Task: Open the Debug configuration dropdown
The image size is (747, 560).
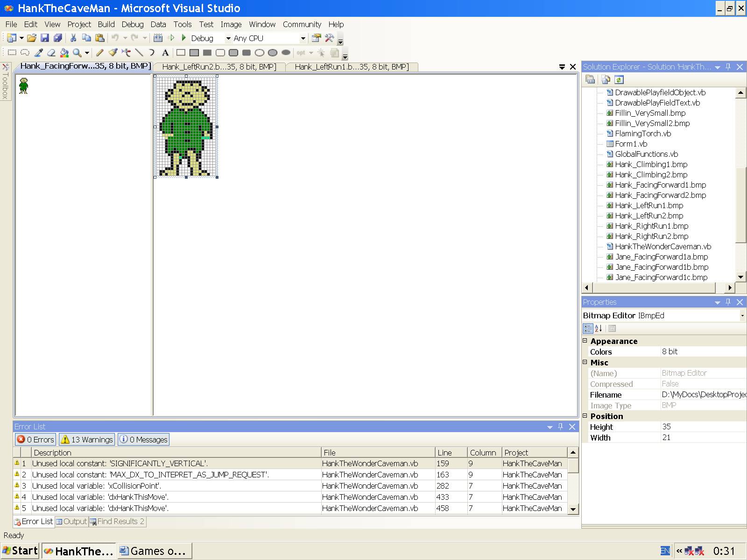Action: [x=228, y=38]
